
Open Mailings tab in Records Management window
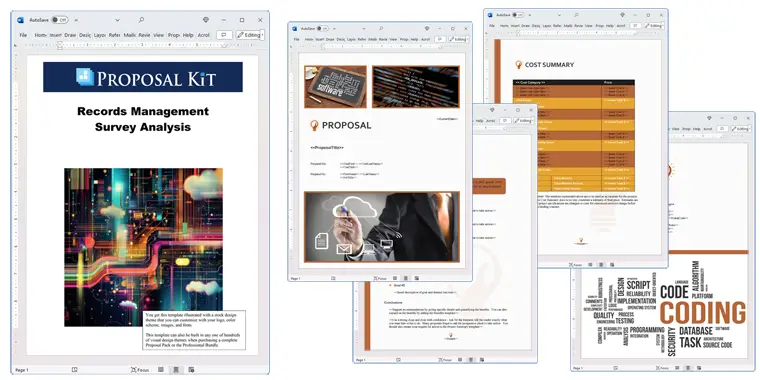pos(129,35)
